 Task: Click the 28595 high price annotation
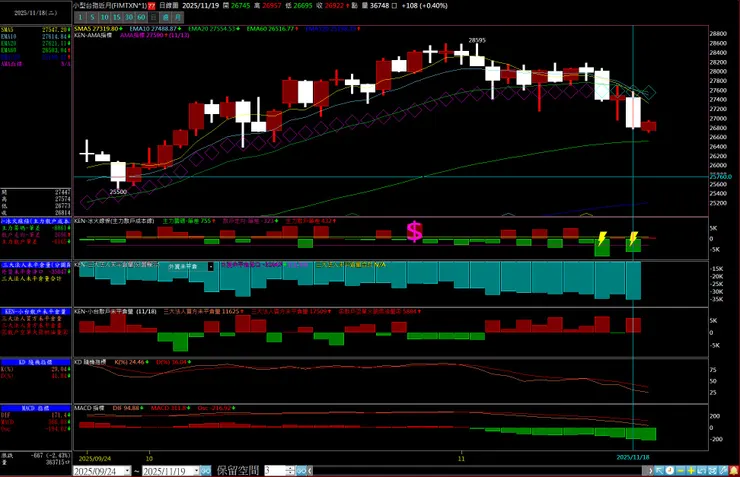coord(477,41)
